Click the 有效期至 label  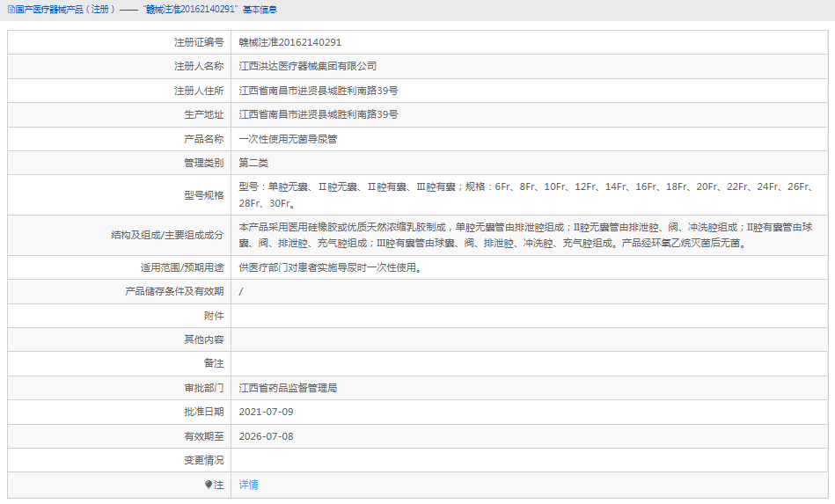pyautogui.click(x=203, y=436)
